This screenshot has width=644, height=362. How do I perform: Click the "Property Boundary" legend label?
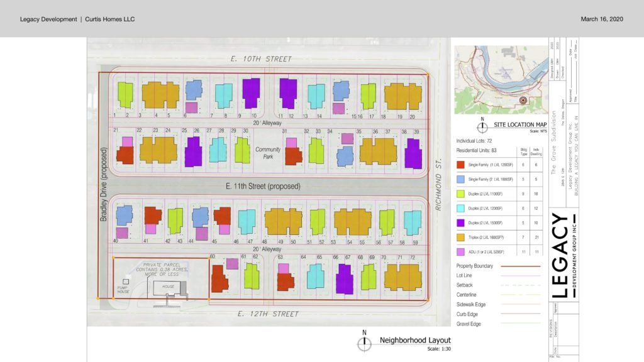point(474,266)
